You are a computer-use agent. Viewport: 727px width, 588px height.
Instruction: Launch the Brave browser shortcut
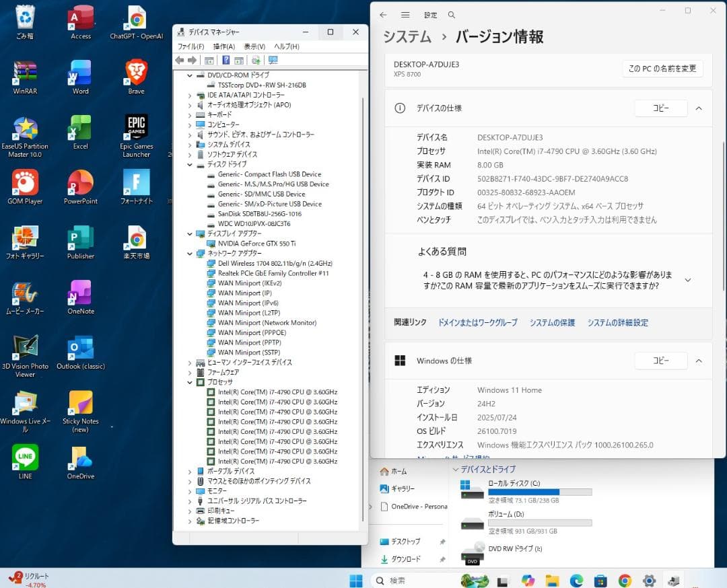[135, 71]
